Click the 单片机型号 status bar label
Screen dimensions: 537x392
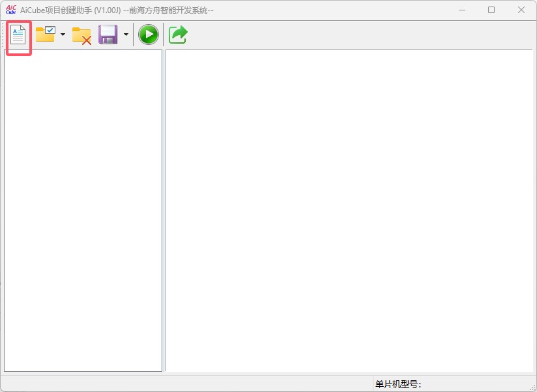[398, 384]
